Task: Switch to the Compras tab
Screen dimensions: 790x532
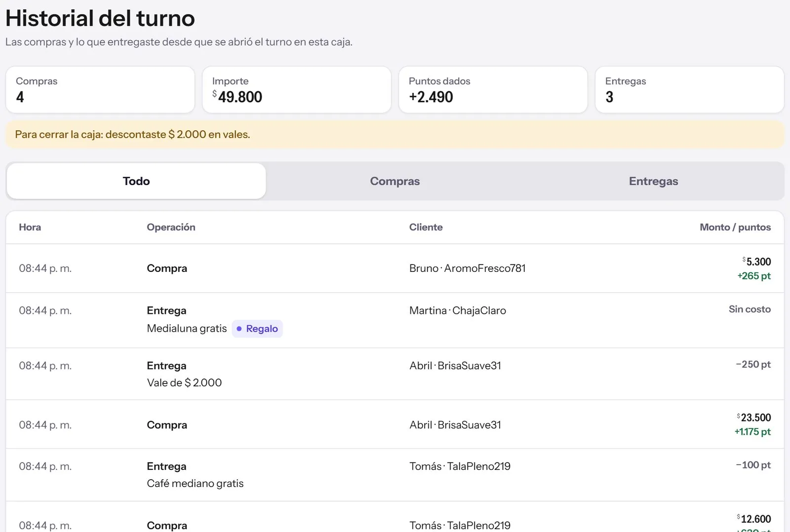Action: click(x=395, y=181)
